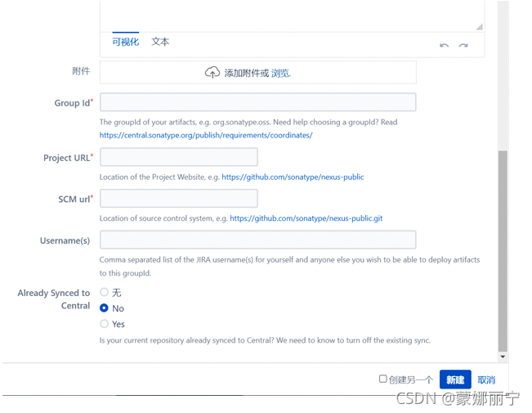Click the 'The groupId of your artifacts' help text

pos(248,123)
